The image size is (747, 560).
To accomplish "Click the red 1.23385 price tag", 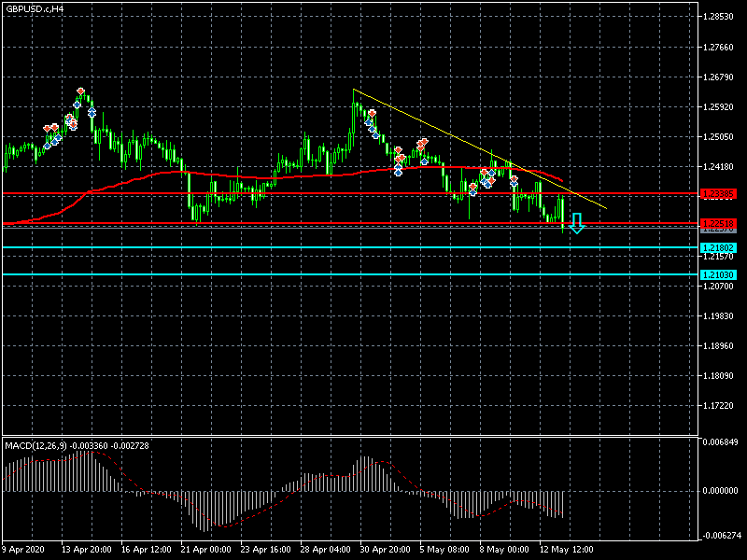I will (x=717, y=193).
